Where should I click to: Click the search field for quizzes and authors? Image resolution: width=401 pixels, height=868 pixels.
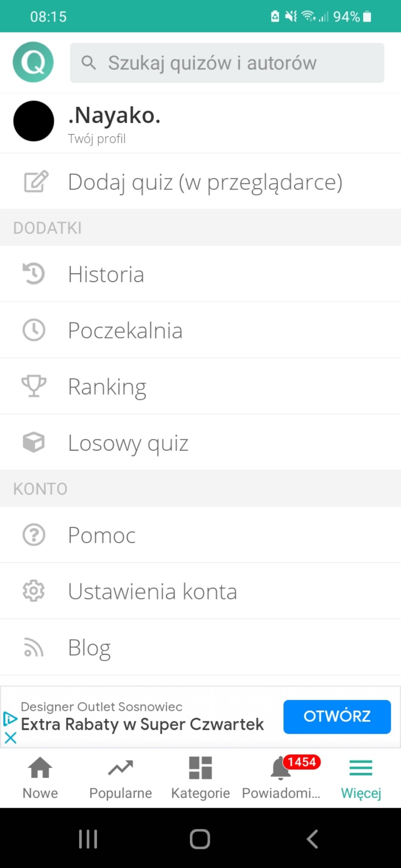click(227, 63)
